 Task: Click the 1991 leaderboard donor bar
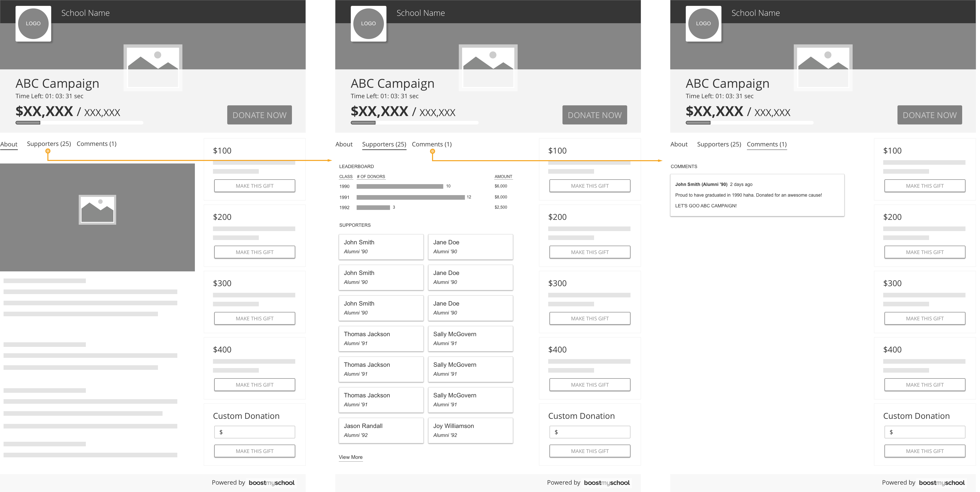(x=410, y=197)
